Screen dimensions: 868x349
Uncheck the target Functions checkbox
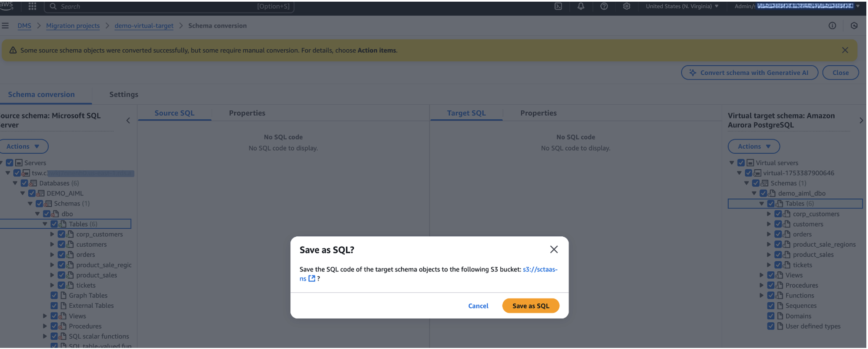click(x=771, y=295)
